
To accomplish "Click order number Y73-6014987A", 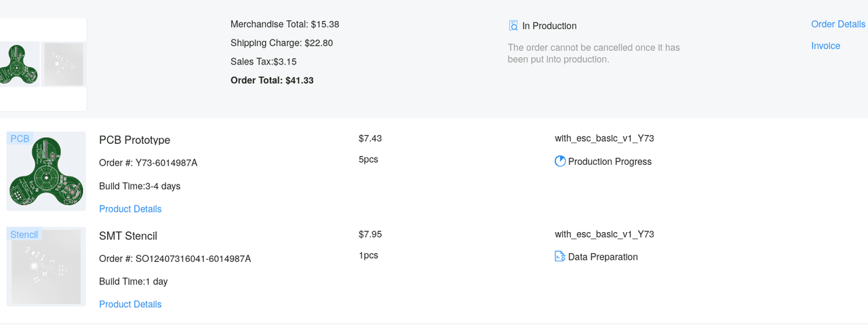I will (x=166, y=163).
